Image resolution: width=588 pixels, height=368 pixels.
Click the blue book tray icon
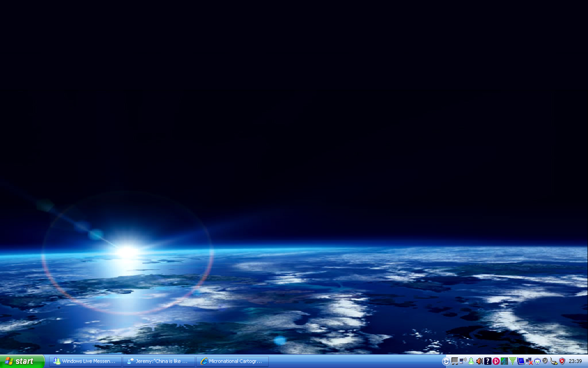[521, 361]
